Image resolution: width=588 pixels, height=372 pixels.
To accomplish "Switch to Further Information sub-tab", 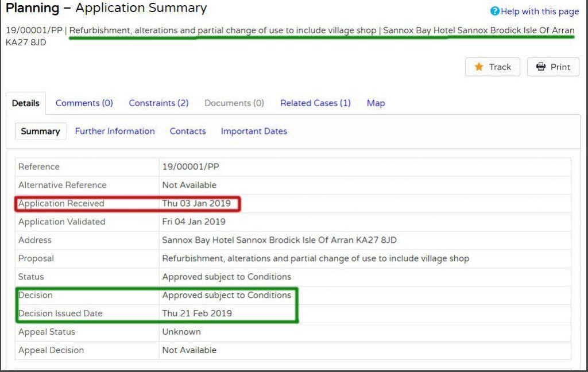I will [115, 131].
